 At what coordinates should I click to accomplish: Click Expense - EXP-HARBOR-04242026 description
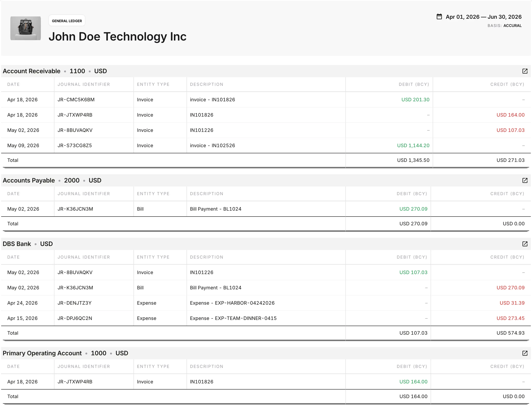pos(232,303)
